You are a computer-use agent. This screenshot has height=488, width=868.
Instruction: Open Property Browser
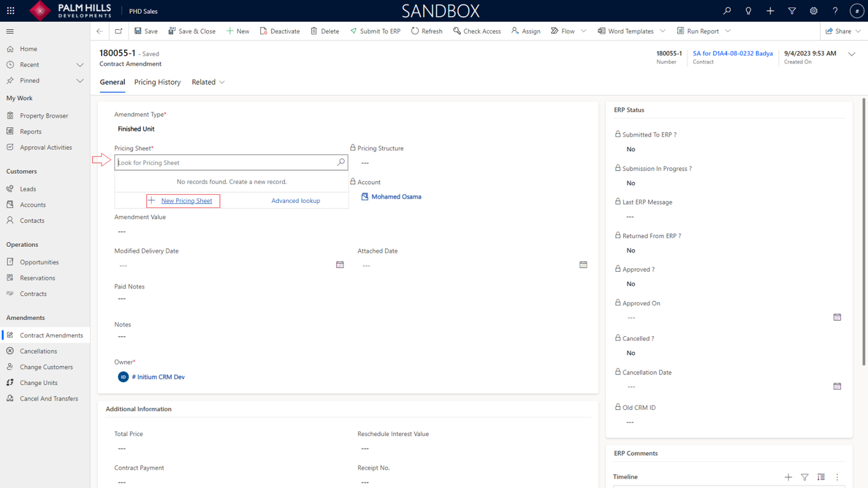[x=45, y=116]
